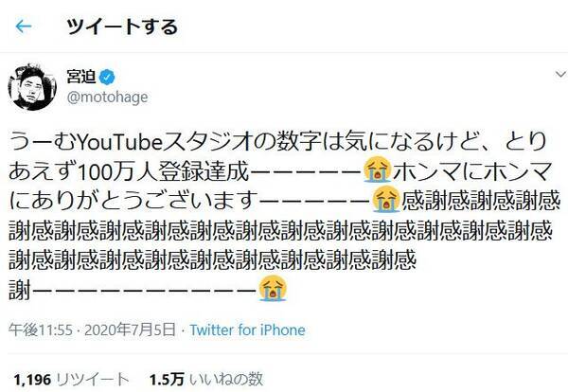Click the crying emoji after 登録達成

pyautogui.click(x=379, y=171)
